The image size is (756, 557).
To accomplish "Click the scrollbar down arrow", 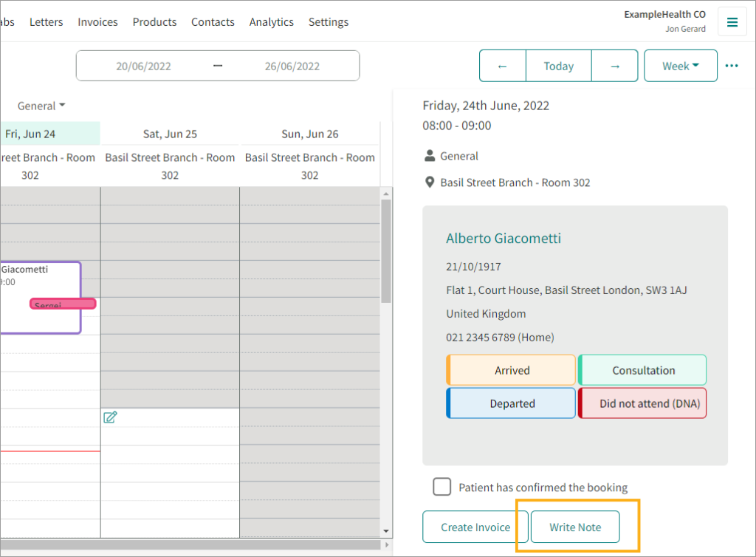I will pyautogui.click(x=385, y=531).
